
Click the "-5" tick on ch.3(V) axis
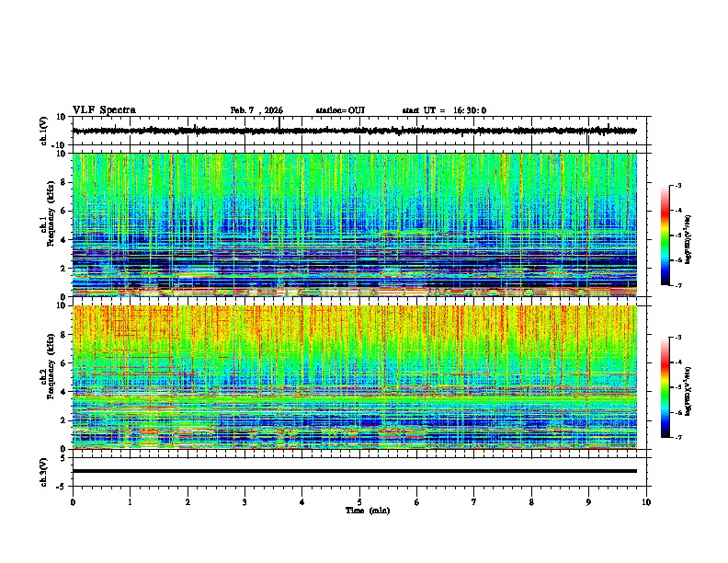[x=62, y=487]
